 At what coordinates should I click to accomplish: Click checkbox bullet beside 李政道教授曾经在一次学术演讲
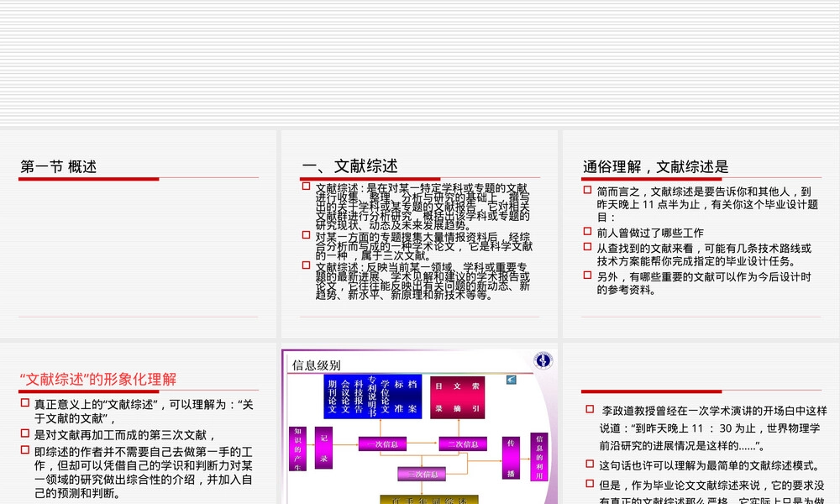point(590,409)
